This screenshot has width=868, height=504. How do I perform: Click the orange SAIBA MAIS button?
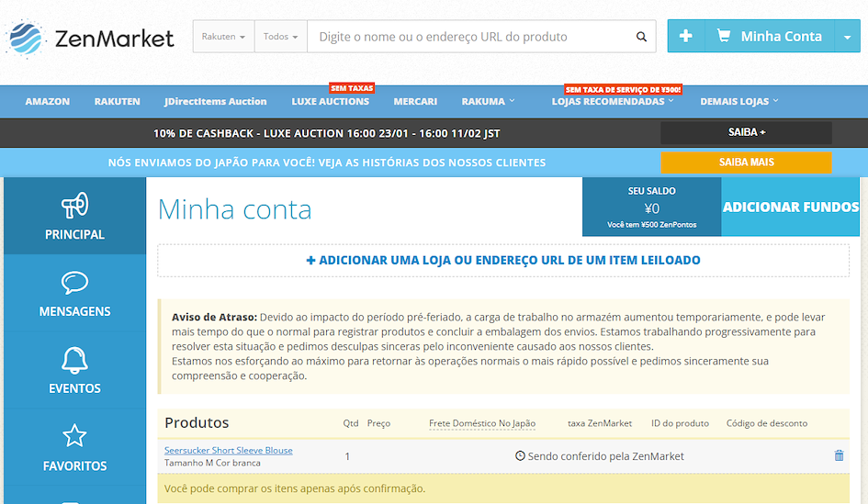(746, 162)
